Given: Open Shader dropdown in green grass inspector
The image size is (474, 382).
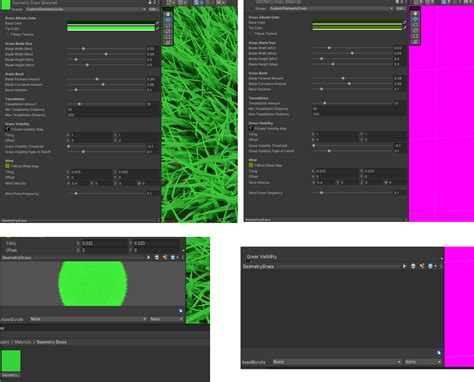Looking at the screenshot, I should click(x=86, y=9).
